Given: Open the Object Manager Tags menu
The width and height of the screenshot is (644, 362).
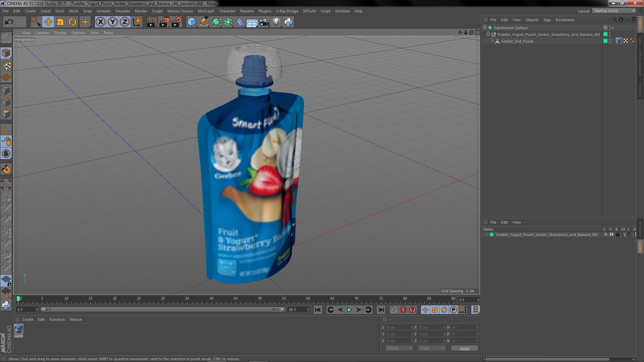Looking at the screenshot, I should tap(547, 20).
